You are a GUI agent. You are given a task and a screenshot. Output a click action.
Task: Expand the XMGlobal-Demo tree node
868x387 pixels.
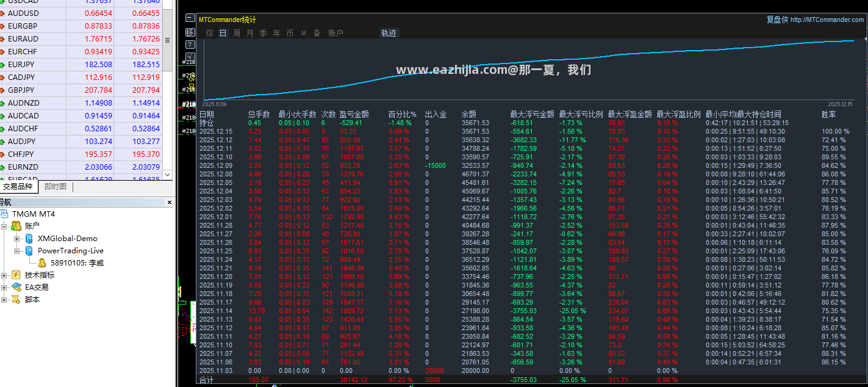point(17,239)
